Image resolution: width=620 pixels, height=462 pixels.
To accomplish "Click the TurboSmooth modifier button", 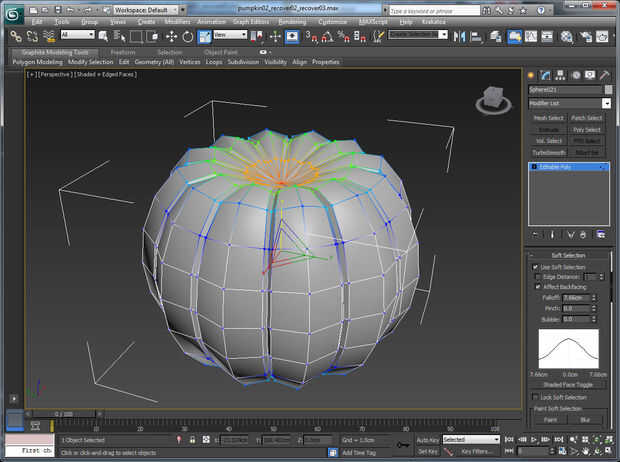I will click(x=548, y=152).
